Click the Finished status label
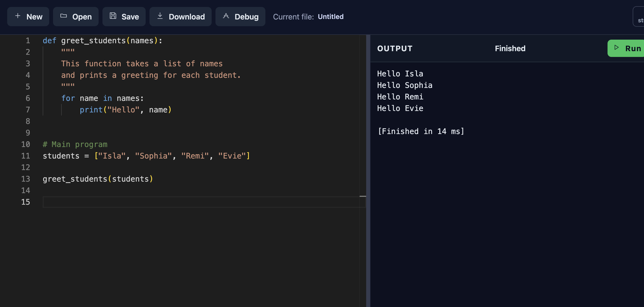This screenshot has height=307, width=644. point(510,48)
